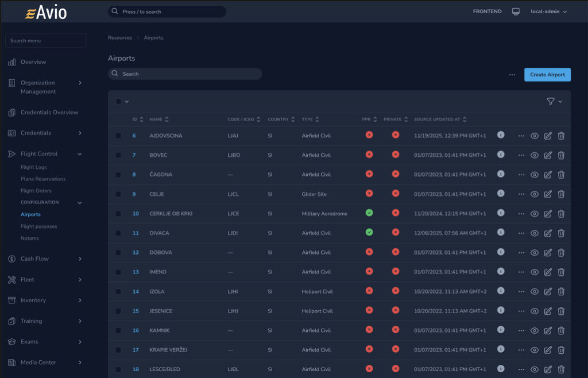This screenshot has height=378, width=588.
Task: Delete the AJDOVSCINA airport row
Action: (x=561, y=136)
